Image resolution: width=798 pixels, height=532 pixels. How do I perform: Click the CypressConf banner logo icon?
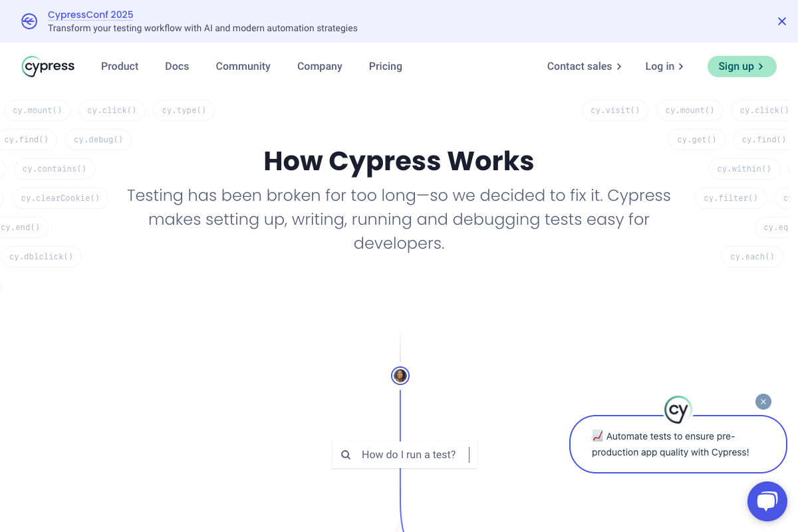click(29, 21)
